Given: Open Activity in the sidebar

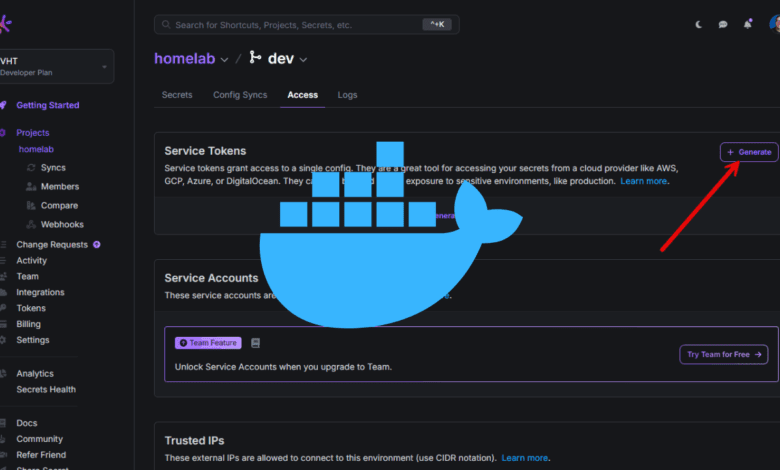Looking at the screenshot, I should pos(31,261).
